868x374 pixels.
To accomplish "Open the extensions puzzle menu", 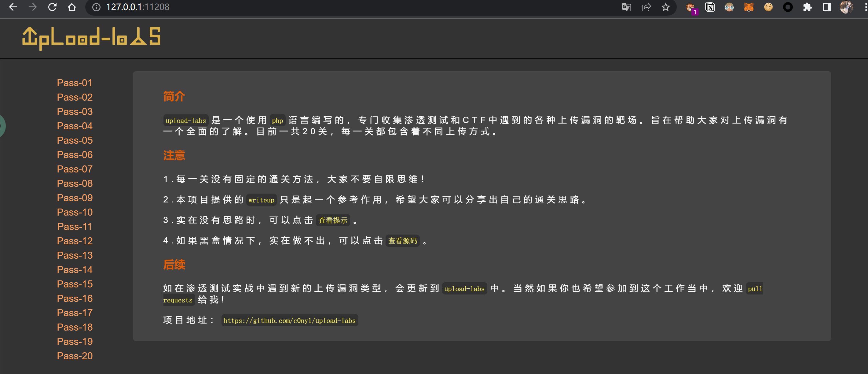I will pos(807,7).
